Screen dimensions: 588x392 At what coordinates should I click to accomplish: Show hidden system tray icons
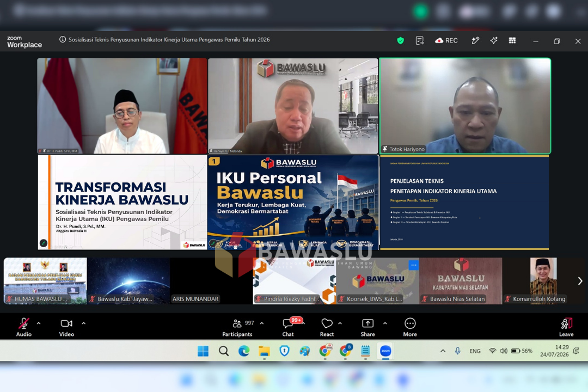pyautogui.click(x=443, y=351)
